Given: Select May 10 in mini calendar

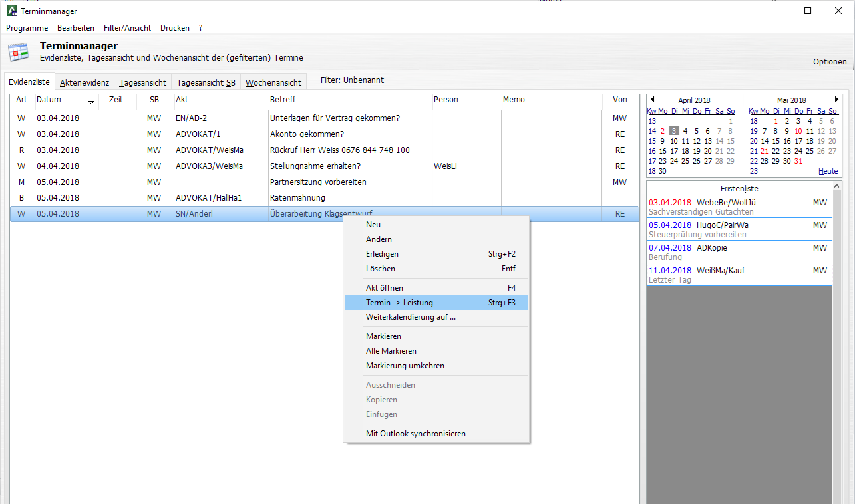Looking at the screenshot, I should (798, 131).
